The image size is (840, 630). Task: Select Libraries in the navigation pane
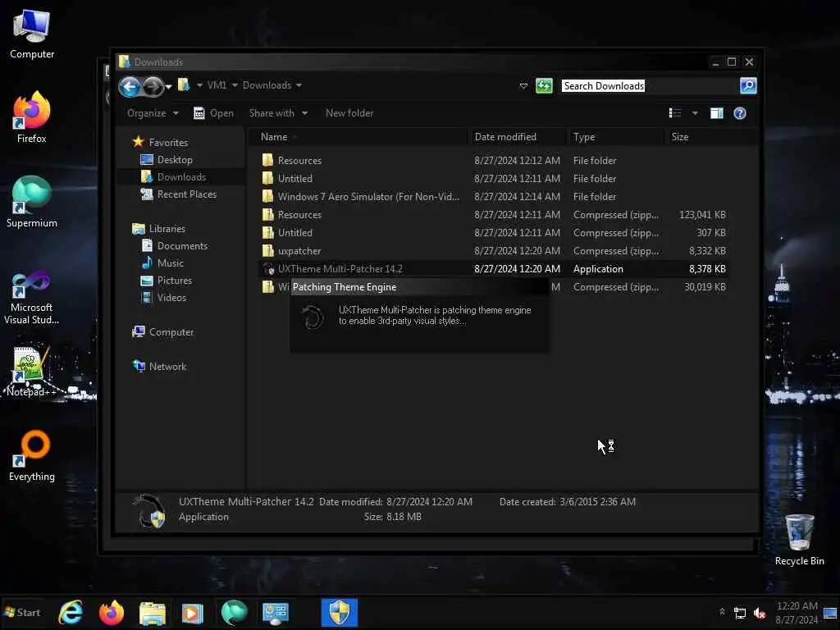coord(158,228)
